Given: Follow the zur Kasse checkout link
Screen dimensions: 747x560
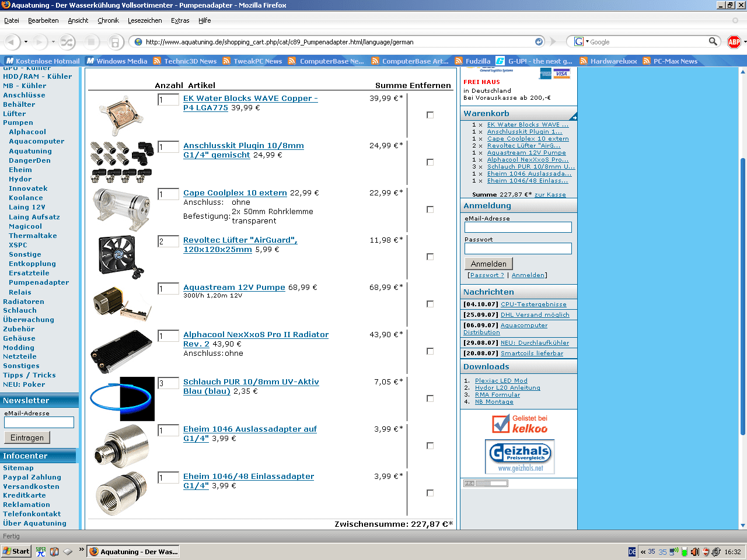Looking at the screenshot, I should click(x=550, y=195).
